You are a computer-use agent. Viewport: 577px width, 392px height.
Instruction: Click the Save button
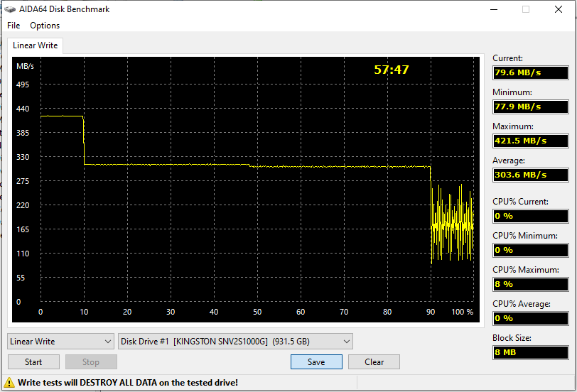coord(316,362)
